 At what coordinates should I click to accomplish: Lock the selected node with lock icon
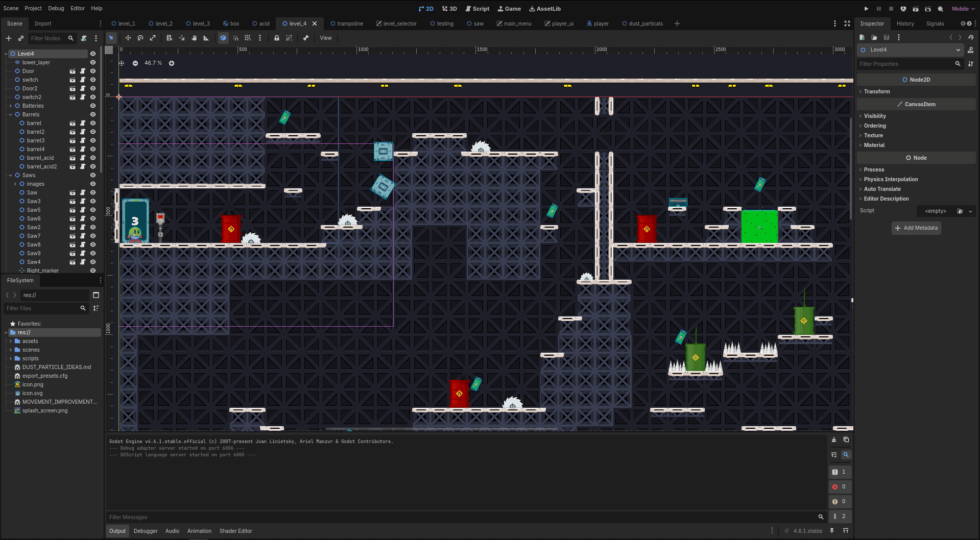coord(277,38)
